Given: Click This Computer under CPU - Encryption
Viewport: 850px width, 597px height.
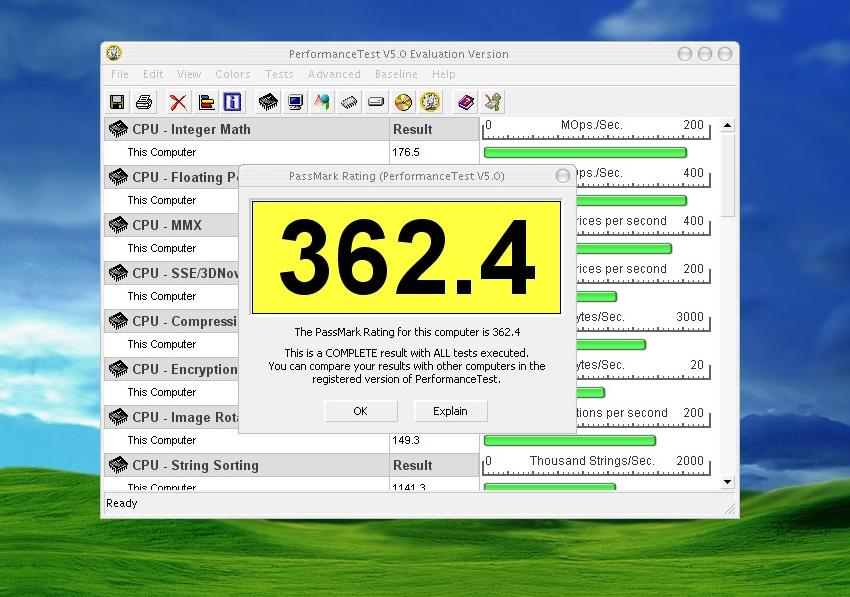Looking at the screenshot, I should coord(162,392).
